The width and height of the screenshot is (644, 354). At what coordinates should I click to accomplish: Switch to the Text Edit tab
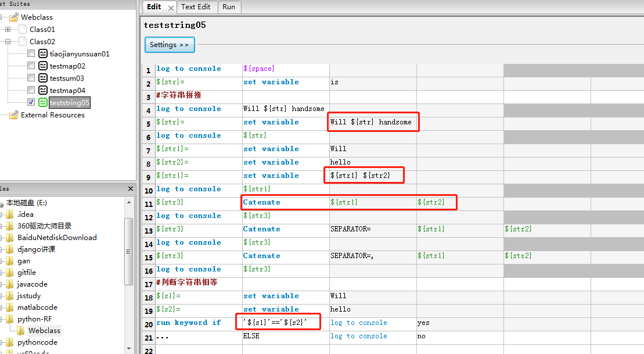(196, 7)
